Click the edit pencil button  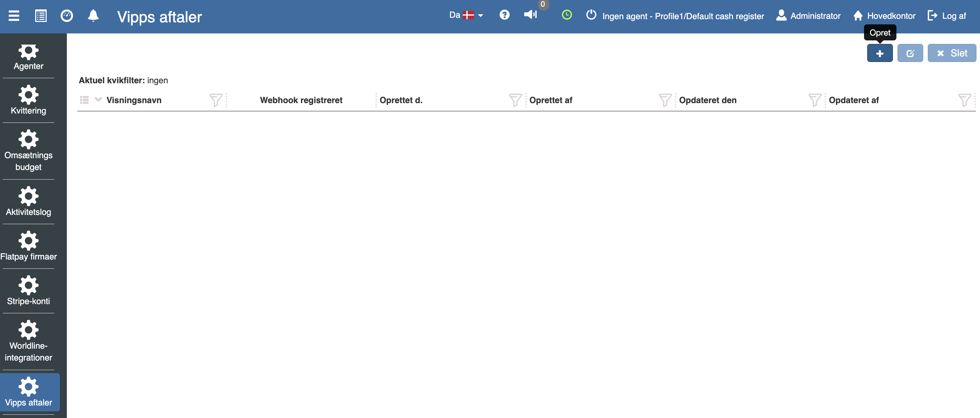[x=910, y=53]
